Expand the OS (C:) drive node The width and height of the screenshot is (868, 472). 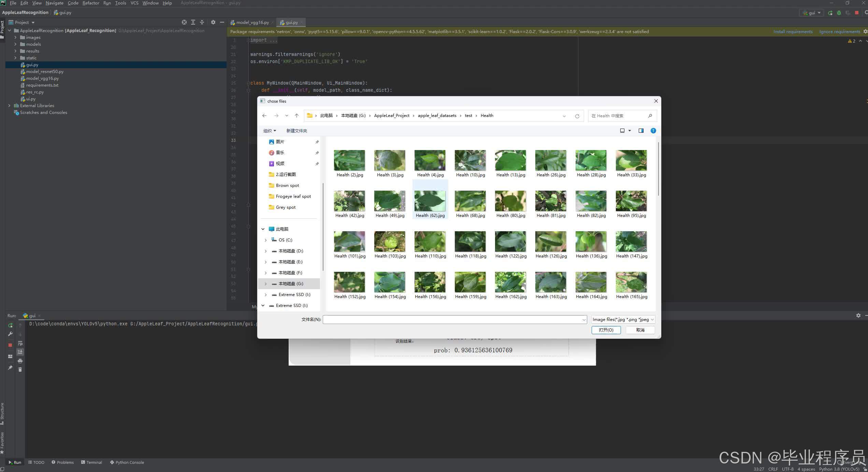click(266, 240)
